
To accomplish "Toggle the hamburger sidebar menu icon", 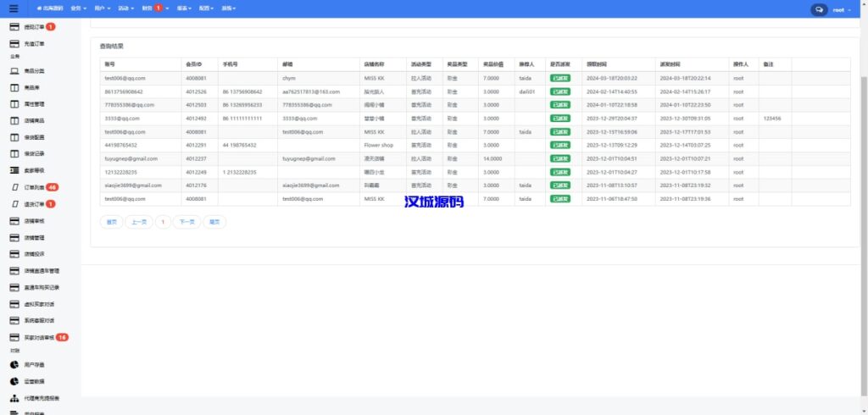I will [13, 8].
